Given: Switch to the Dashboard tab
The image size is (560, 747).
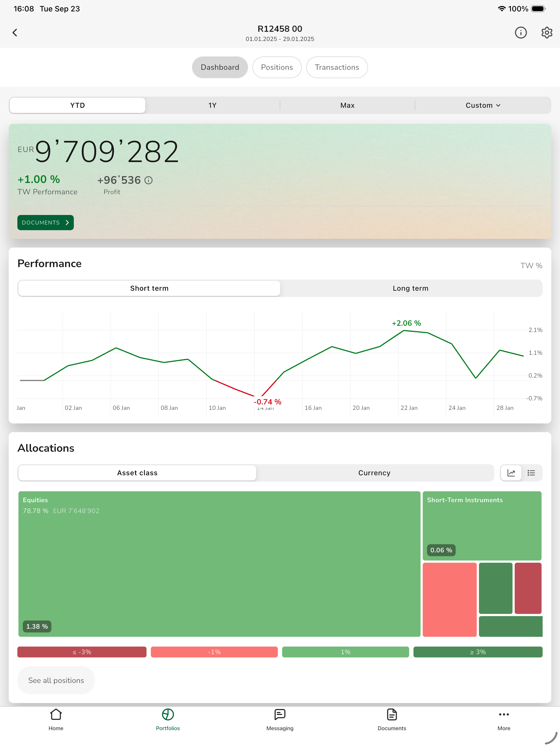Looking at the screenshot, I should coord(220,67).
